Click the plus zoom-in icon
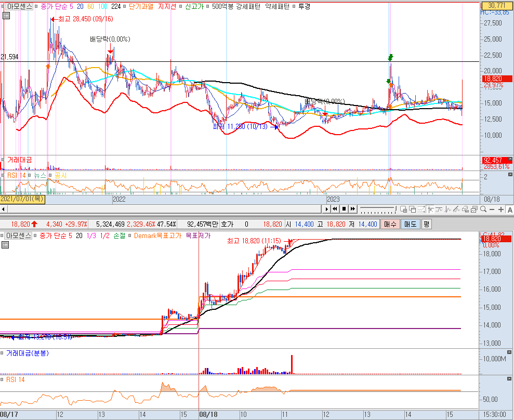This screenshot has width=514, height=420. pos(501,209)
